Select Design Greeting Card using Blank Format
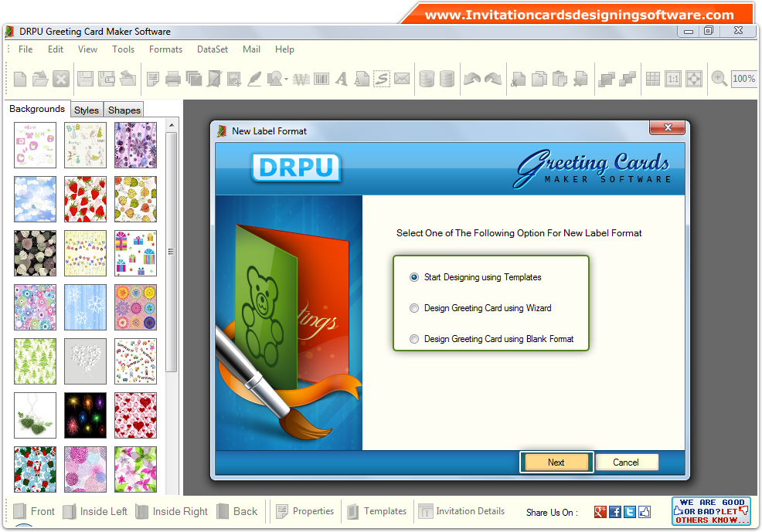This screenshot has height=532, width=762. [492, 339]
